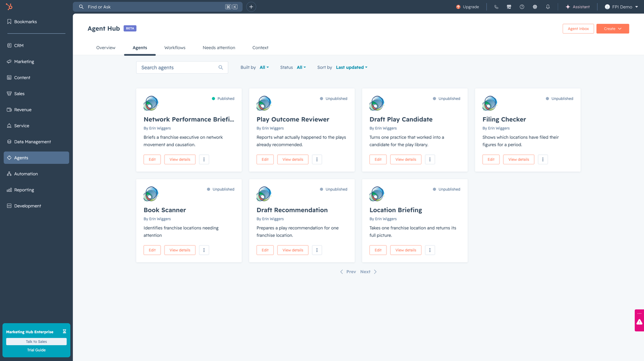Image resolution: width=644 pixels, height=361 pixels.
Task: Click the Search agents input field
Action: click(x=182, y=68)
